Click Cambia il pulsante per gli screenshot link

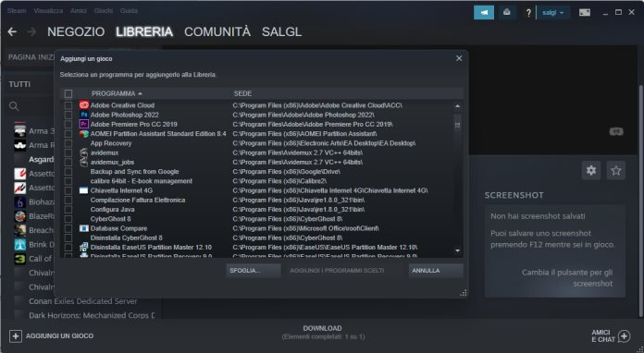(567, 278)
